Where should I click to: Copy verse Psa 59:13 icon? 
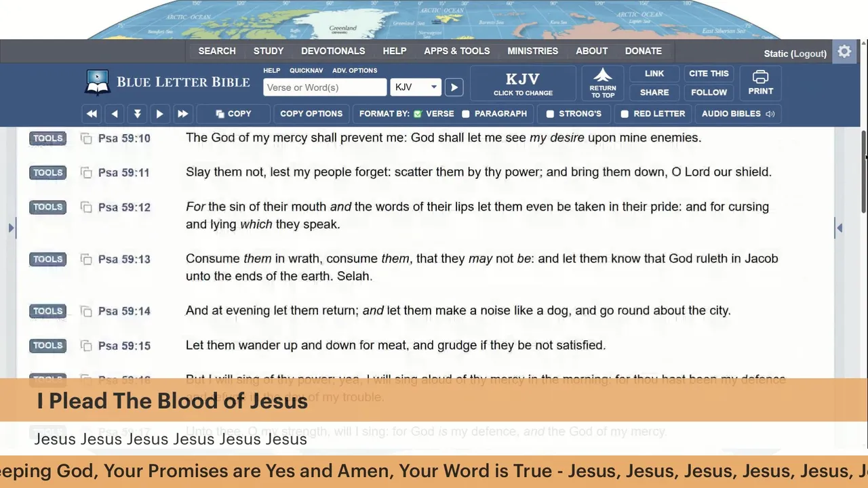pyautogui.click(x=86, y=259)
